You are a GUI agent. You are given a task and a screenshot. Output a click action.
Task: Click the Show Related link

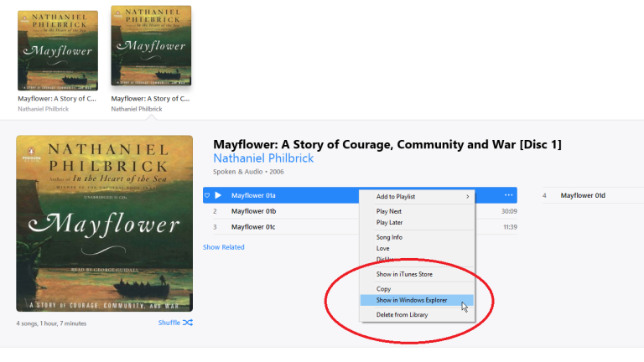[x=223, y=247]
